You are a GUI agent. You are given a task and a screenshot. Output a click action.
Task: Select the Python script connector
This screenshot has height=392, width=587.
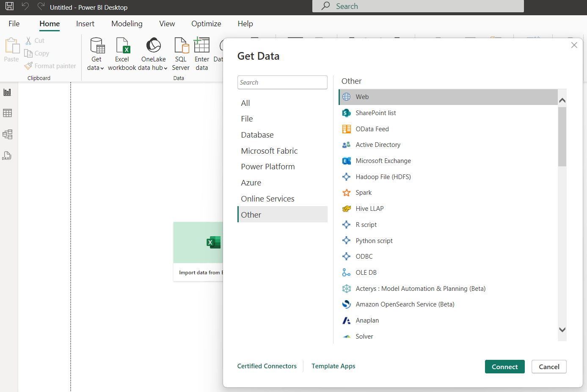coord(374,240)
